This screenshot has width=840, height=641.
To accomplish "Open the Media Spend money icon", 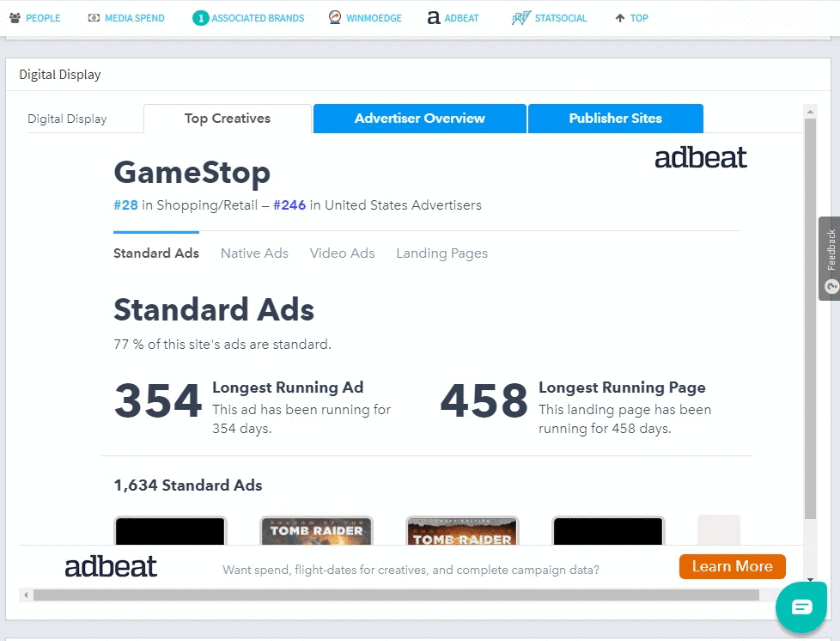I will click(x=94, y=18).
